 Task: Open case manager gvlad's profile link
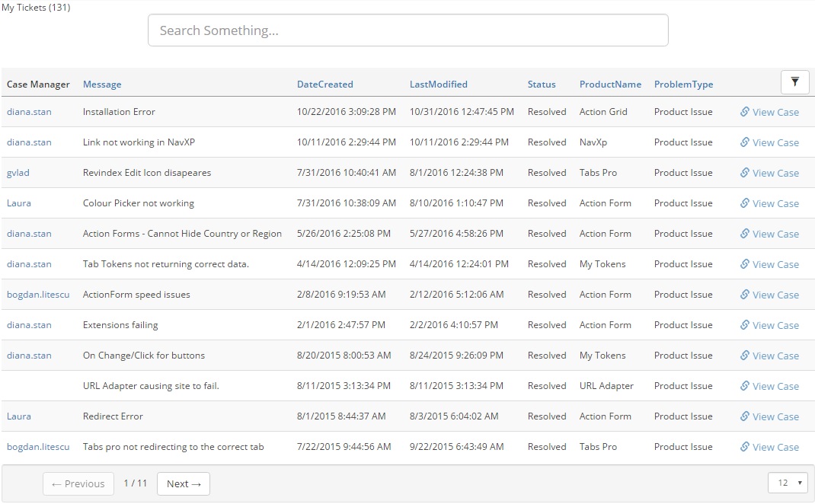click(18, 173)
